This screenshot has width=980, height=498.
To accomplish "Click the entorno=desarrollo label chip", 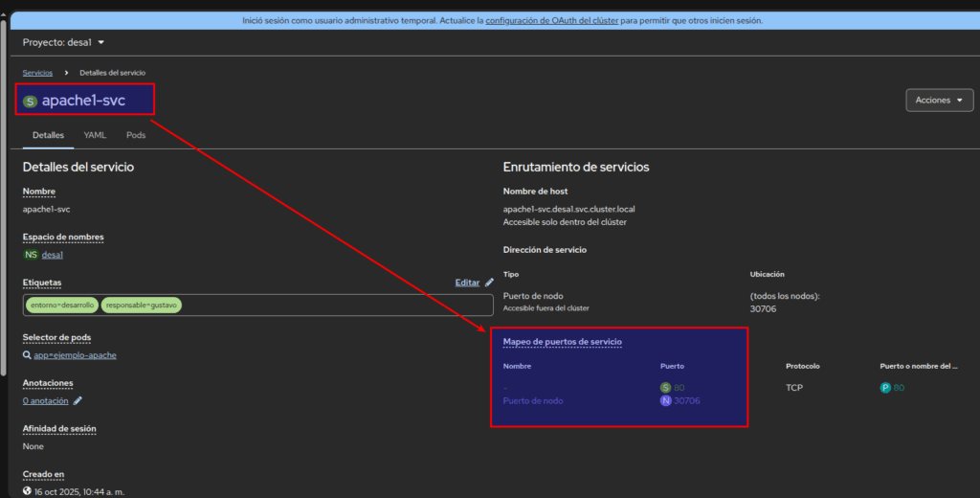I will (x=62, y=305).
